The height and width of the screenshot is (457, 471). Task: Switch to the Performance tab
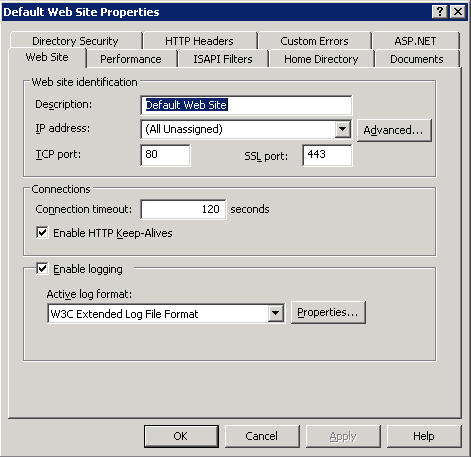coord(131,59)
